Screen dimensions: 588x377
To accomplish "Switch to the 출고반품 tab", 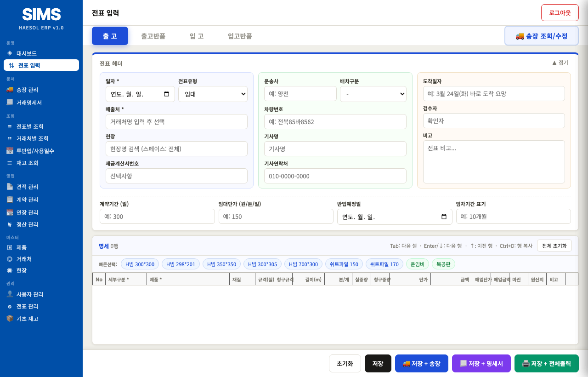I will point(153,36).
